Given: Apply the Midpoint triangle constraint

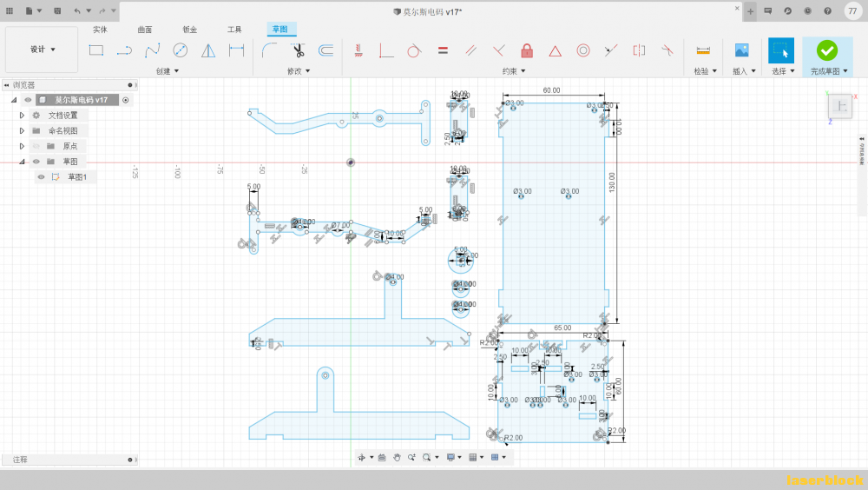Looking at the screenshot, I should (x=556, y=51).
